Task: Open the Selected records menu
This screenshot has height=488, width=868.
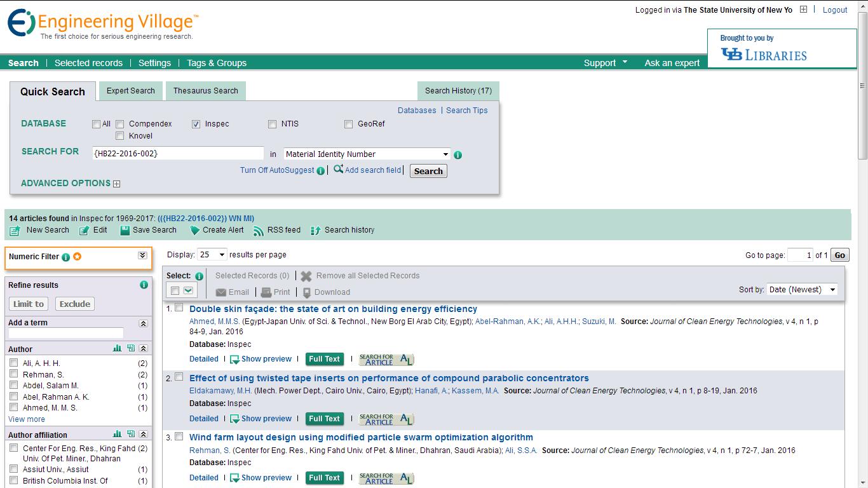Action: click(88, 63)
